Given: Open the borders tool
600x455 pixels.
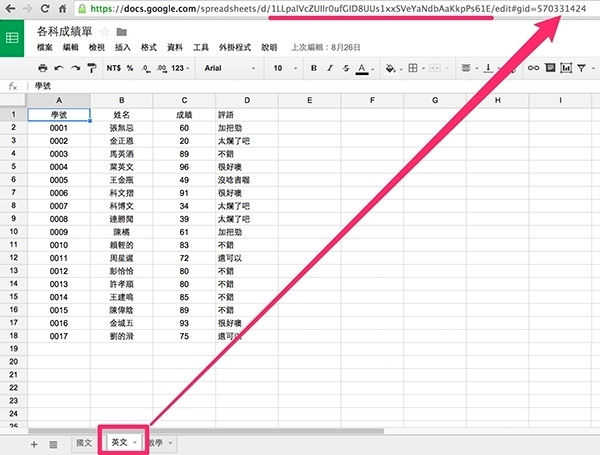Looking at the screenshot, I should point(413,68).
